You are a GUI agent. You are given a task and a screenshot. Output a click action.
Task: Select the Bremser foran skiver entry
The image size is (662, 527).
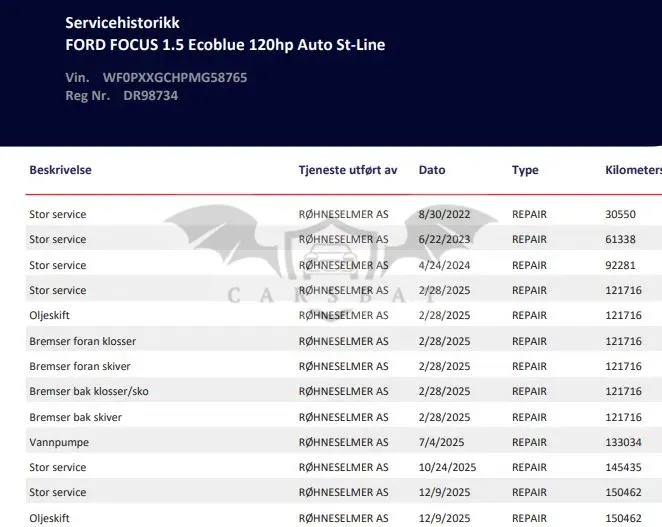tap(80, 366)
